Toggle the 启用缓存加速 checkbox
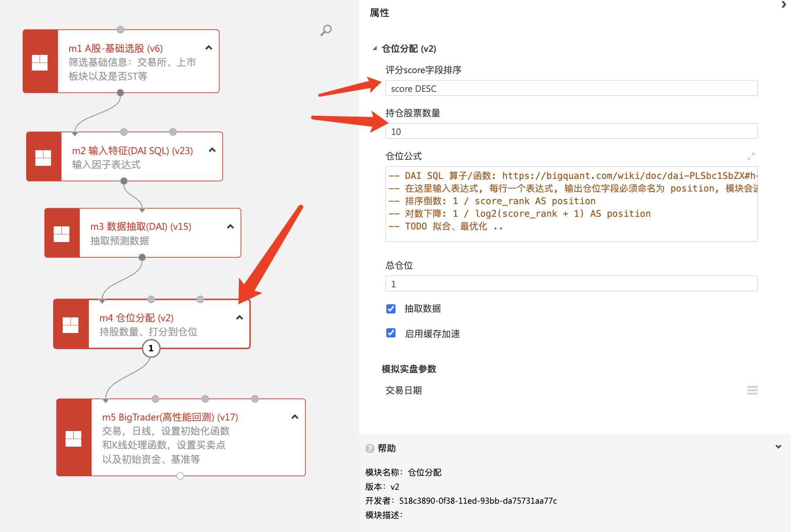This screenshot has width=791, height=532. point(391,333)
